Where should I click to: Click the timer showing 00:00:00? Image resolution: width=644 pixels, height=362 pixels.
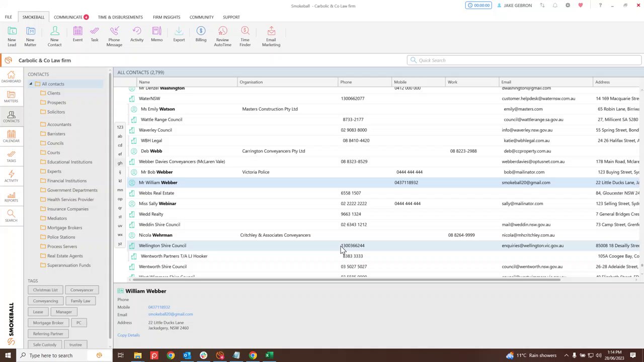478,6
